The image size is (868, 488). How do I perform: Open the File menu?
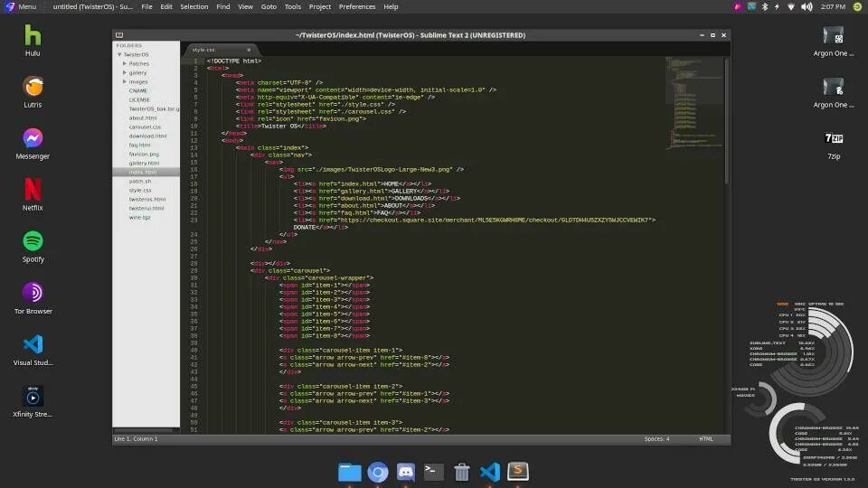(146, 6)
